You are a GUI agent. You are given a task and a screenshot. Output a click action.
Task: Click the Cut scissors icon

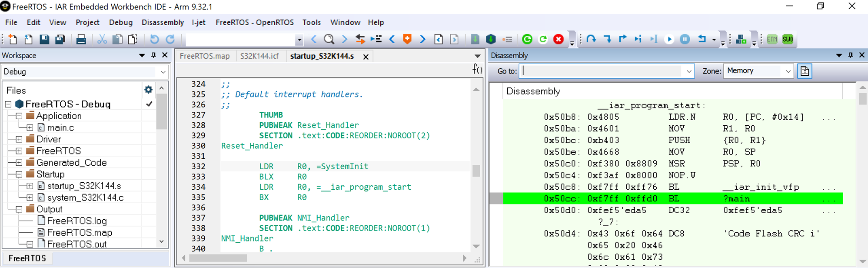102,39
